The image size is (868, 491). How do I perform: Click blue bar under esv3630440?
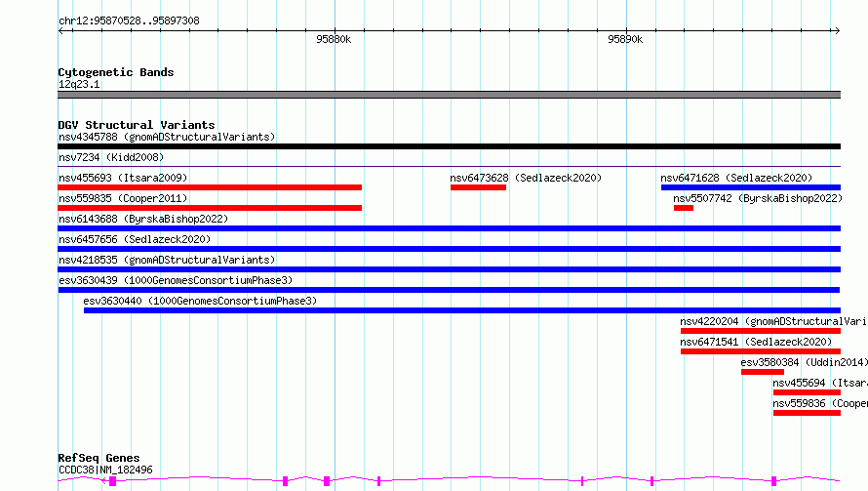462,310
